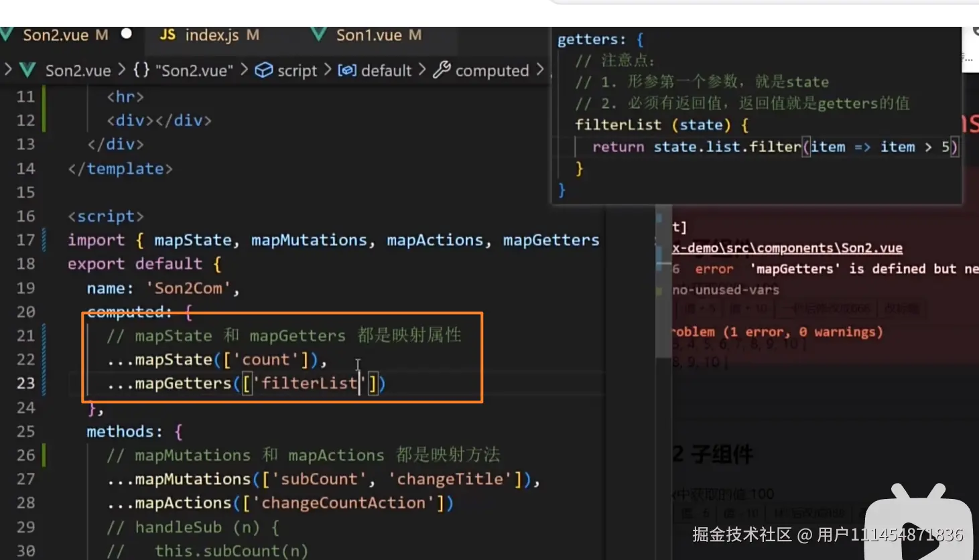The image size is (979, 560).
Task: Click getters: in the code popup
Action: pyautogui.click(x=592, y=40)
